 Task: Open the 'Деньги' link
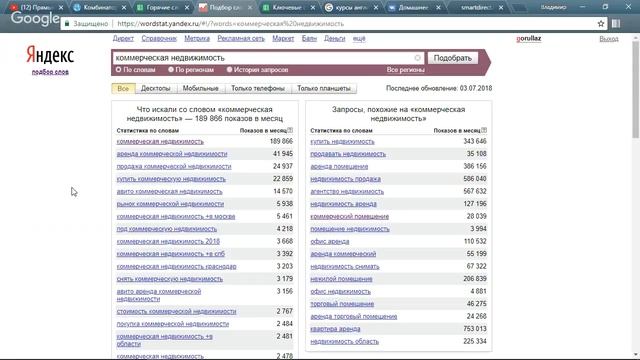(335, 38)
